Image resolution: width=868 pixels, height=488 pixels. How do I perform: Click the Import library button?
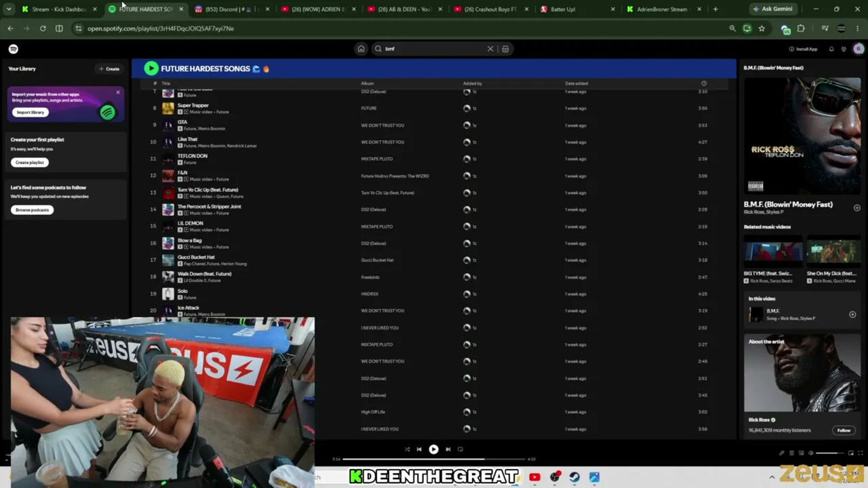[30, 113]
